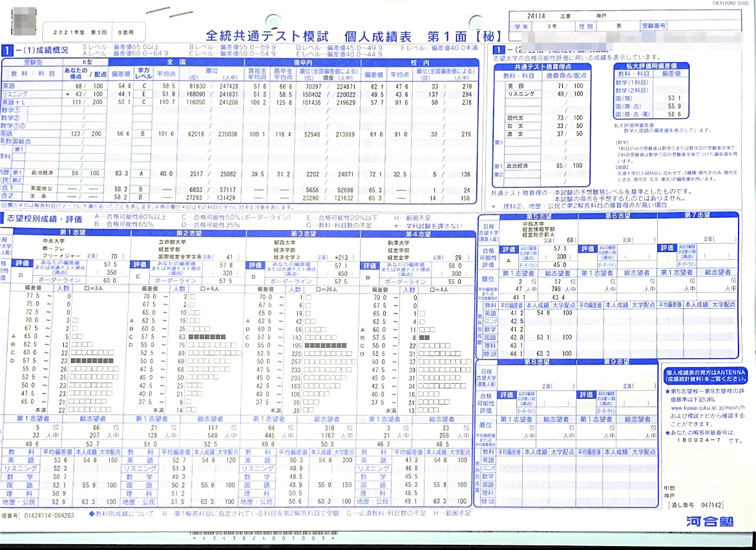Viewport: 756px width, 550px height.
Task: Click the '国(現・古・漢)' row label
Action: point(632,114)
